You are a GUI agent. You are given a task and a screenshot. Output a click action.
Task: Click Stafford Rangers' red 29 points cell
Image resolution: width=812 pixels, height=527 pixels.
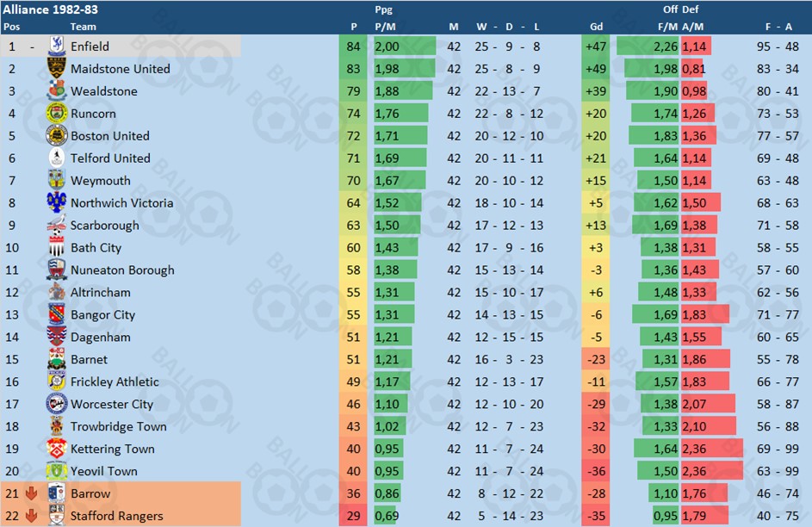click(353, 516)
